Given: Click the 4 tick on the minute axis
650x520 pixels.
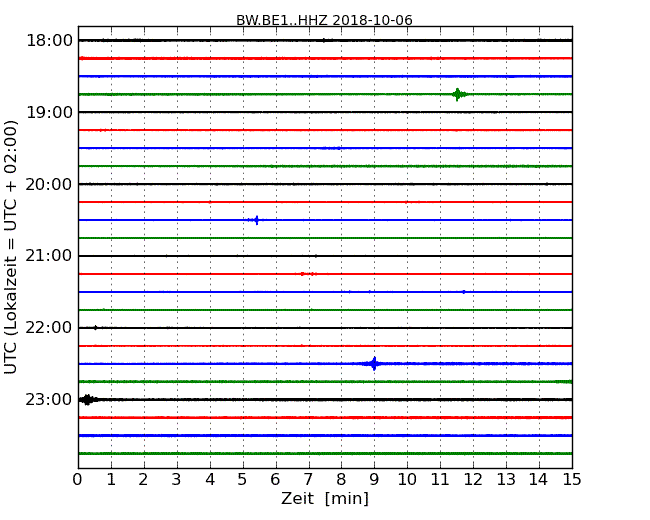Looking at the screenshot, I should tap(210, 479).
